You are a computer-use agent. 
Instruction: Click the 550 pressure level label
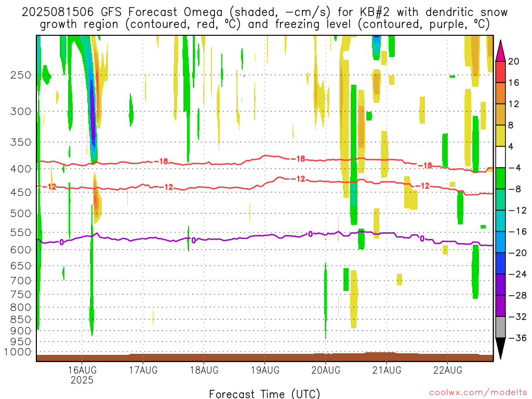(21, 232)
